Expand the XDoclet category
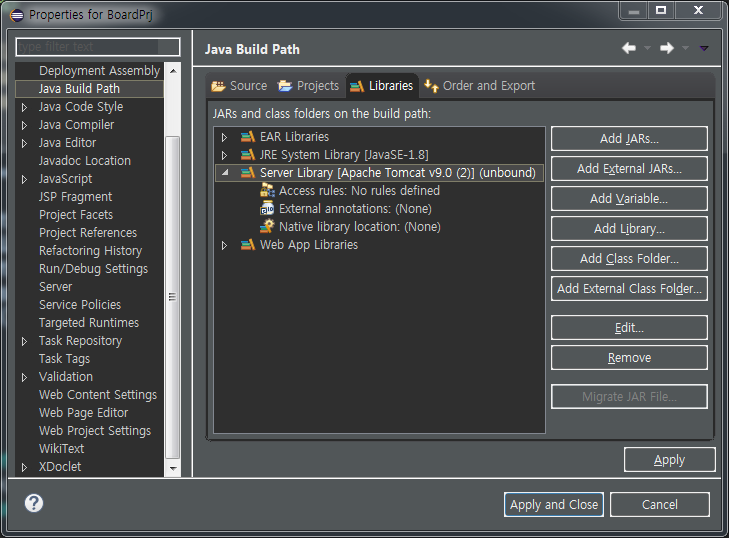The width and height of the screenshot is (729, 538). [24, 468]
